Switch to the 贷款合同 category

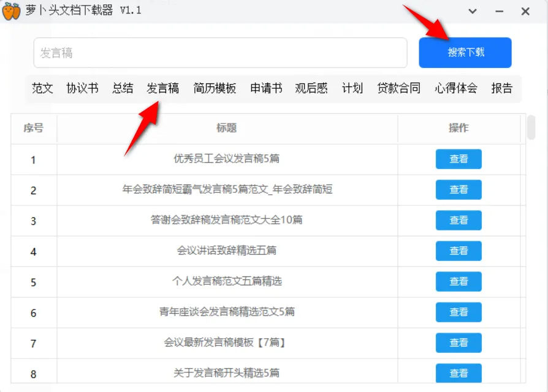(x=399, y=88)
